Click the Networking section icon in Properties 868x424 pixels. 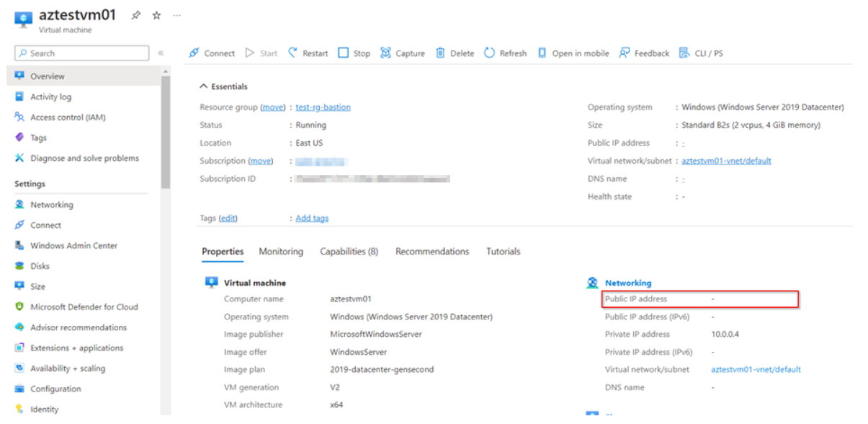592,283
